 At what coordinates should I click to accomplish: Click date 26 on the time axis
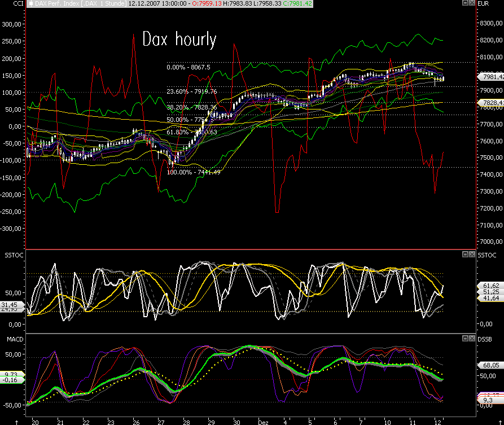[x=136, y=422]
